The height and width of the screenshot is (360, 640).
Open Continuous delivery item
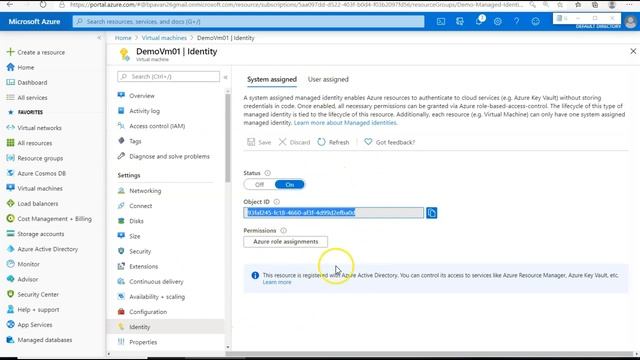pyautogui.click(x=150, y=281)
